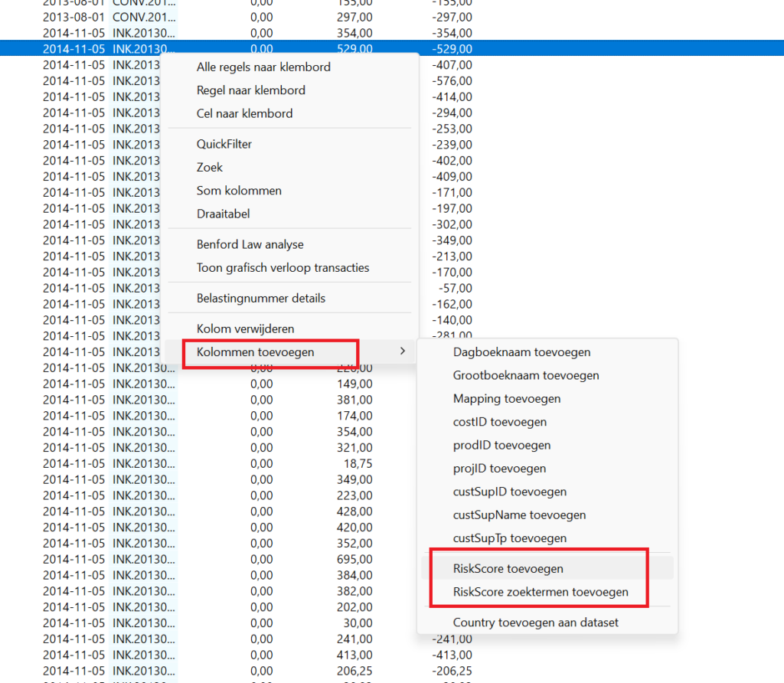Viewport: 784px width, 683px height.
Task: Select 'Alle regels naar klembord' menu entry
Action: 263,67
